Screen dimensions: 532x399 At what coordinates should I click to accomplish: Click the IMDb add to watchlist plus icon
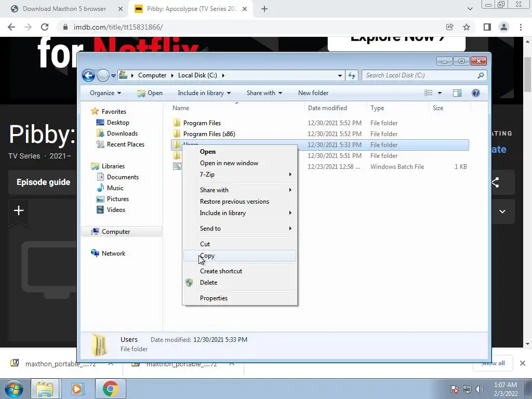pyautogui.click(x=19, y=211)
